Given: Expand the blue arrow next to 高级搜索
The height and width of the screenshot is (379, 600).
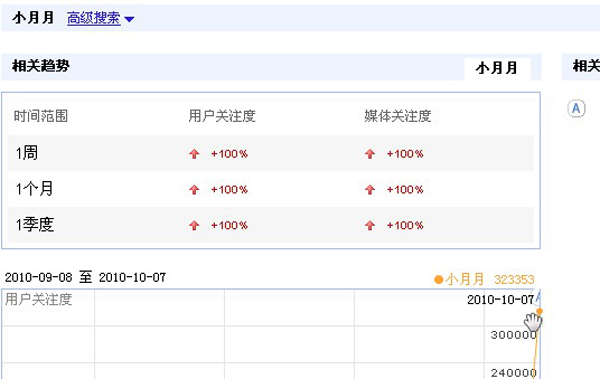Looking at the screenshot, I should 129,19.
